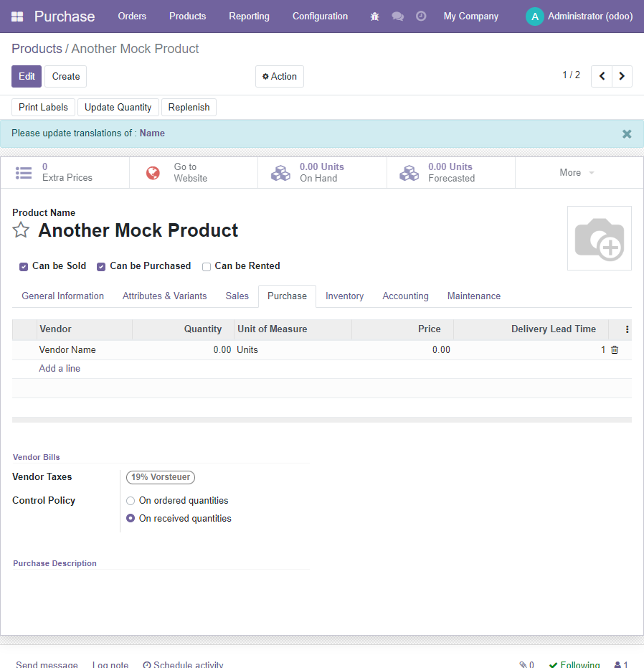Click the Send message button
The height and width of the screenshot is (668, 644).
tap(47, 664)
